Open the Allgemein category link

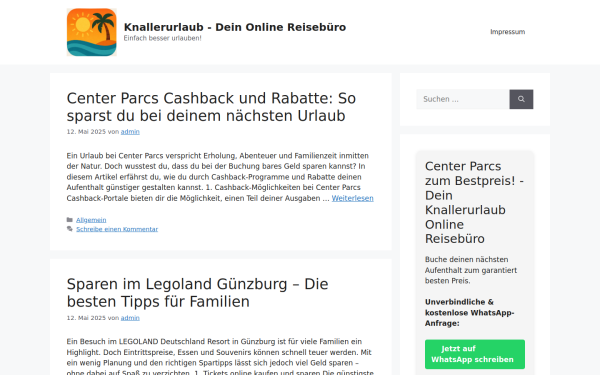[x=91, y=220]
